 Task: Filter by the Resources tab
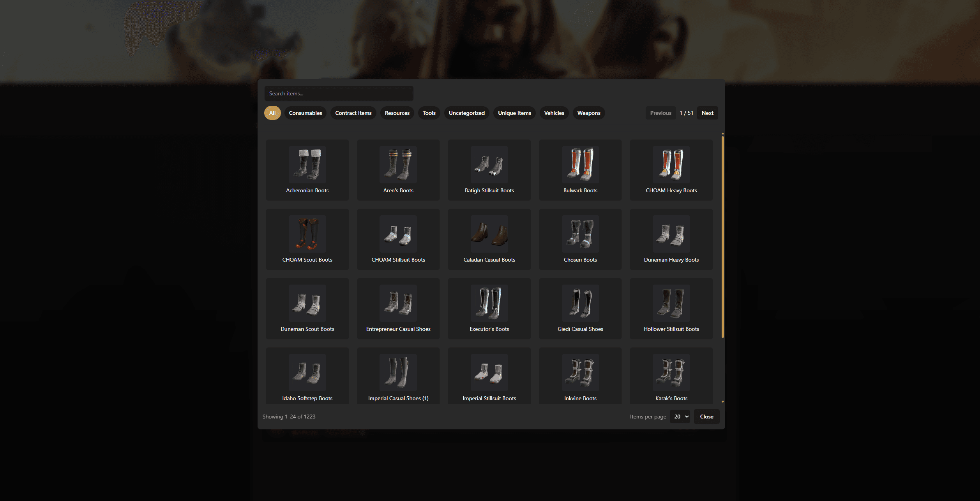(397, 113)
